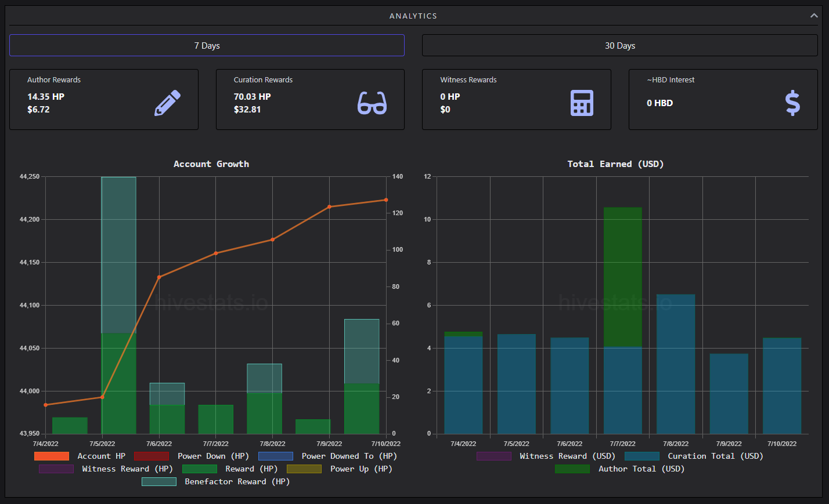The image size is (829, 504).
Task: Toggle the Account HP legend series
Action: click(x=80, y=456)
